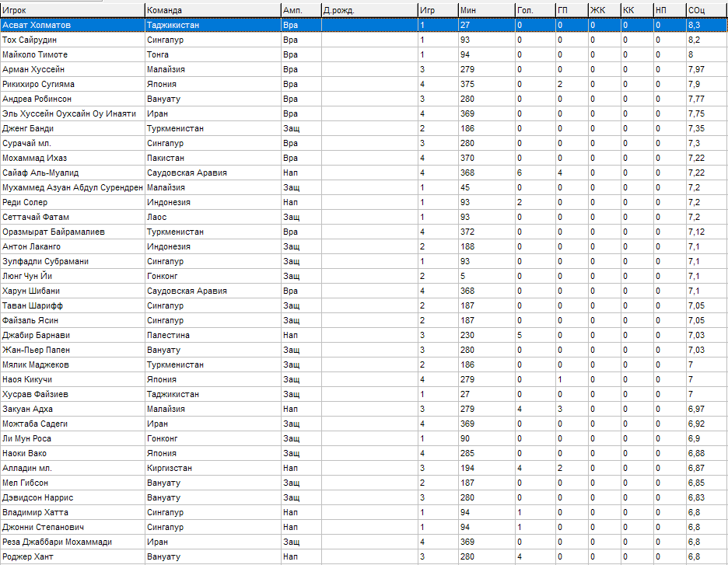Sort by Игр column header

tap(436, 10)
